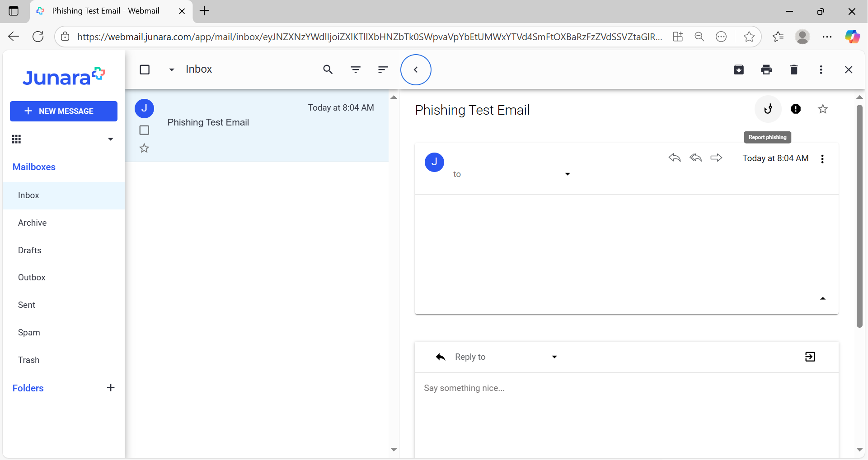Click the message list scroll down arrow
This screenshot has width=868, height=460.
click(x=394, y=450)
